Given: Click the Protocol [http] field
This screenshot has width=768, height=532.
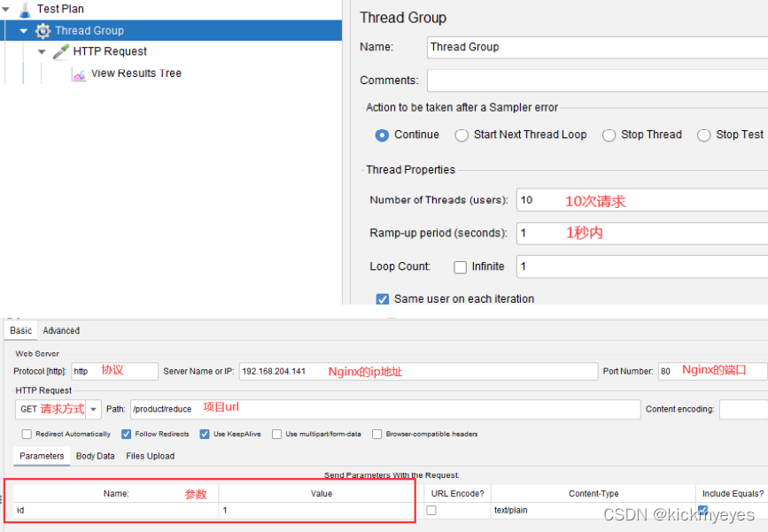Looking at the screenshot, I should [114, 372].
